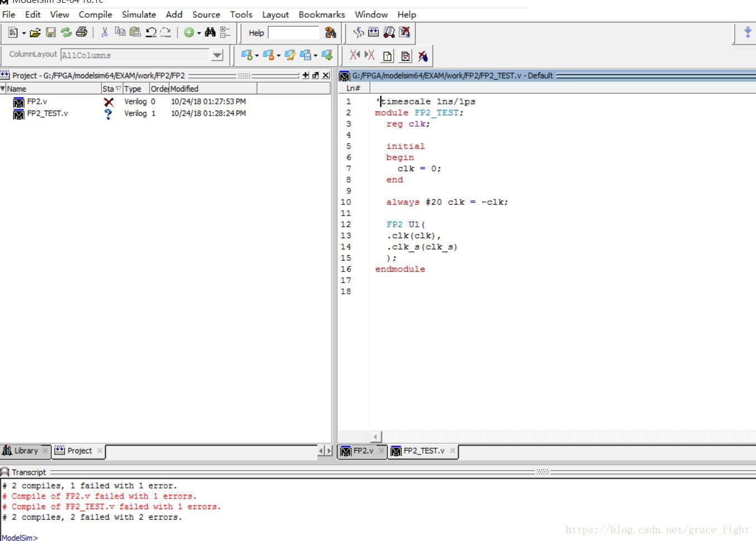Close the FP2.v editor tab
Screen dimensions: 756x541
[382, 451]
